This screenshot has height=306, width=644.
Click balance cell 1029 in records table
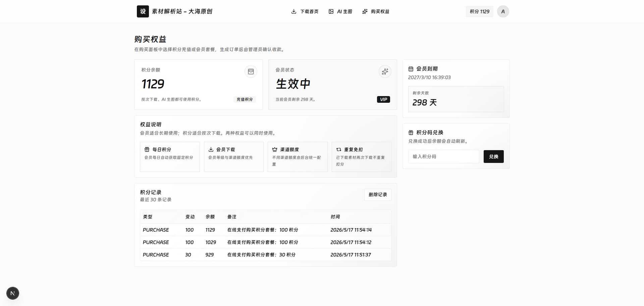click(211, 243)
